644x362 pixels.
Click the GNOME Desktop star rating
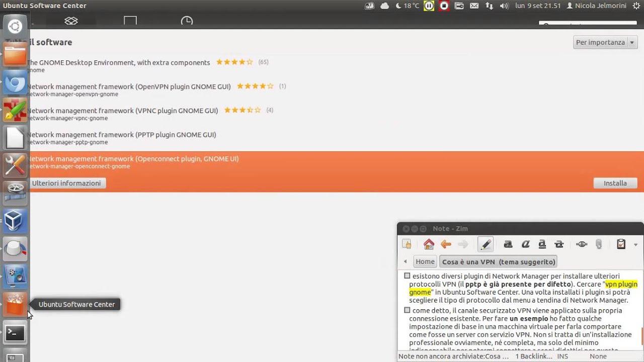click(x=234, y=62)
